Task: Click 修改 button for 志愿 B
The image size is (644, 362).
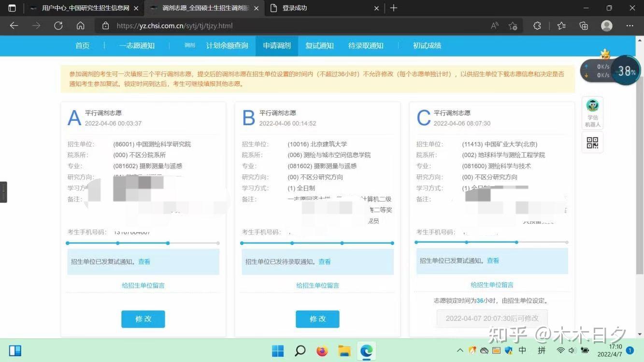Action: click(x=317, y=319)
